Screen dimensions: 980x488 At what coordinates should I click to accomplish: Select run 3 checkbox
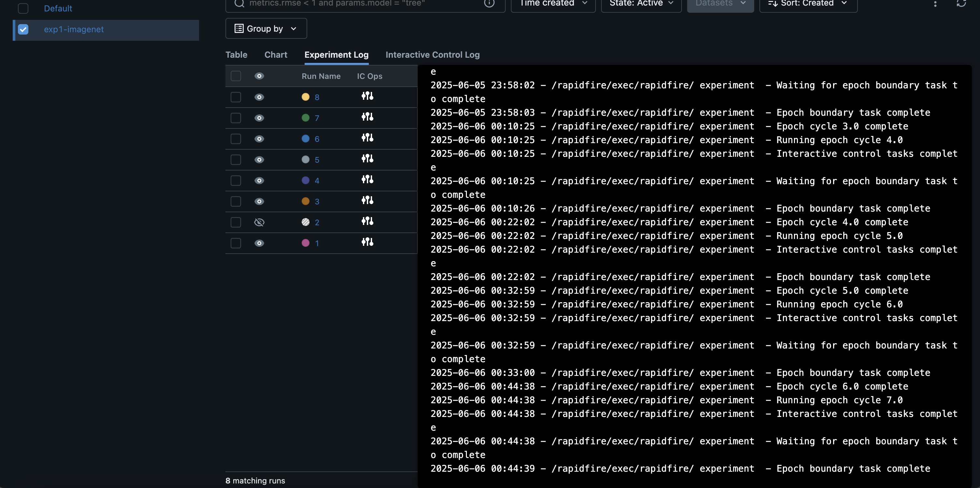tap(236, 201)
